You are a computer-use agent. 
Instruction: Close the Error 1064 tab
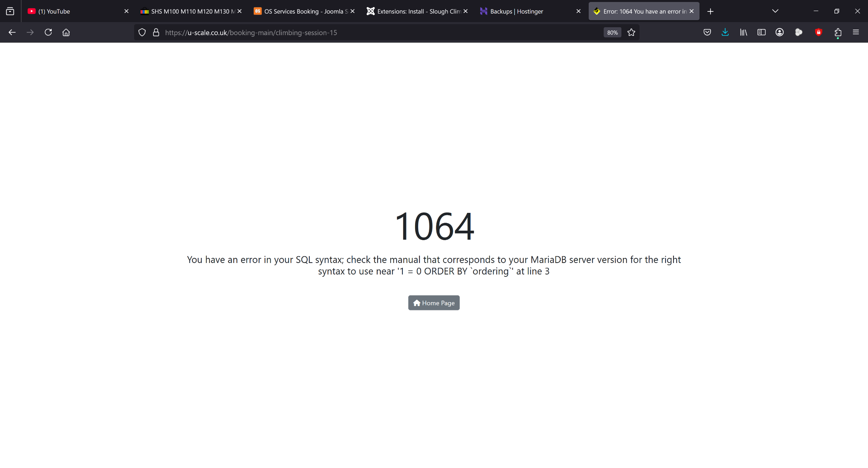click(692, 11)
